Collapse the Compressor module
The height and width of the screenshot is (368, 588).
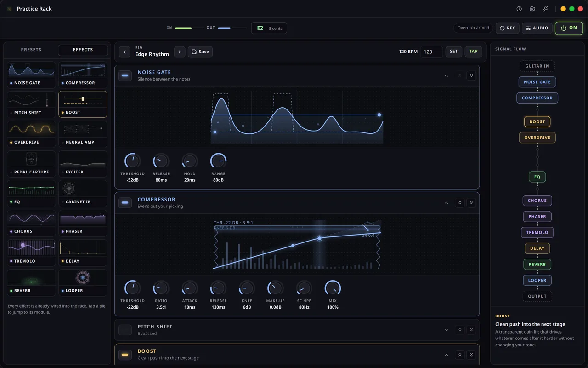[x=446, y=203]
